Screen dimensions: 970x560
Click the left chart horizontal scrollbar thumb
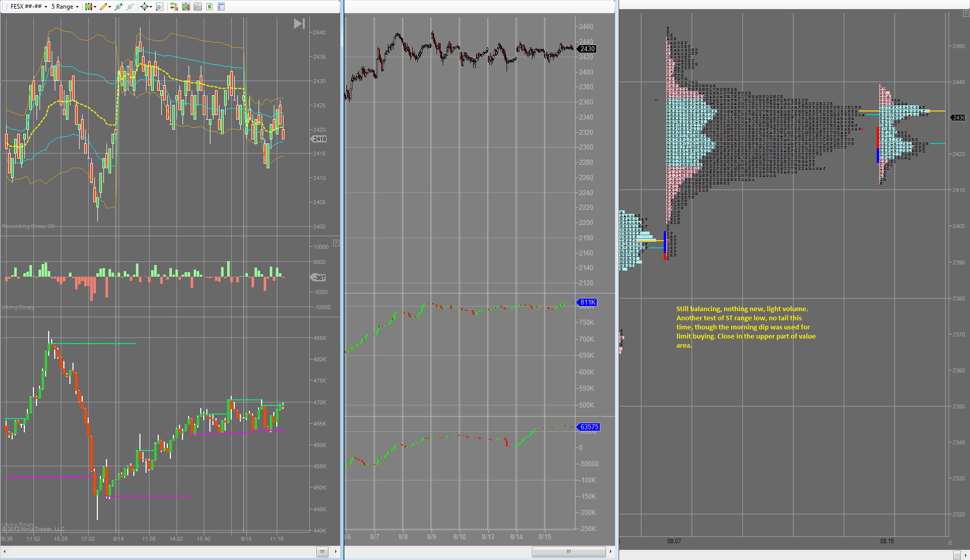click(x=322, y=551)
